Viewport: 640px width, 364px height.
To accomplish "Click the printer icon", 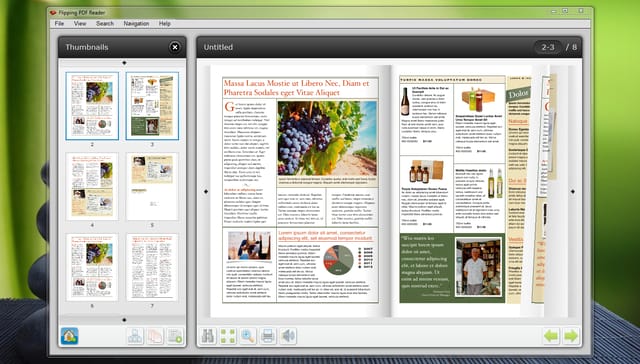I will (x=268, y=336).
